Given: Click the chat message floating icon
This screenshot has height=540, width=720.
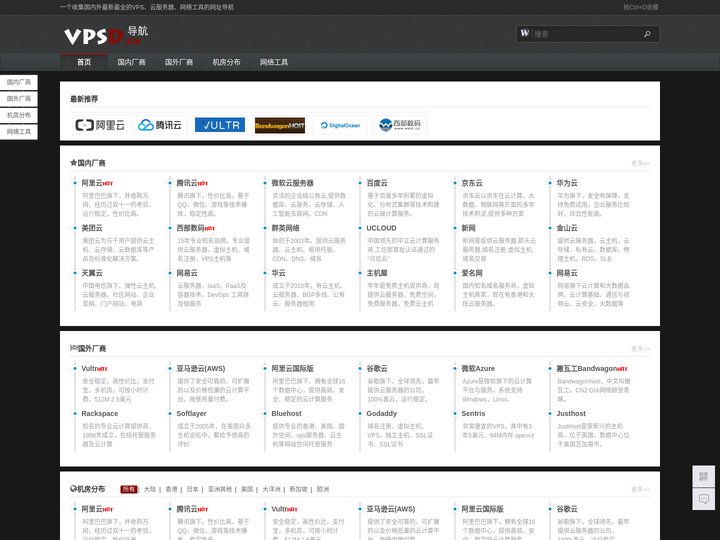Looking at the screenshot, I should tap(703, 499).
